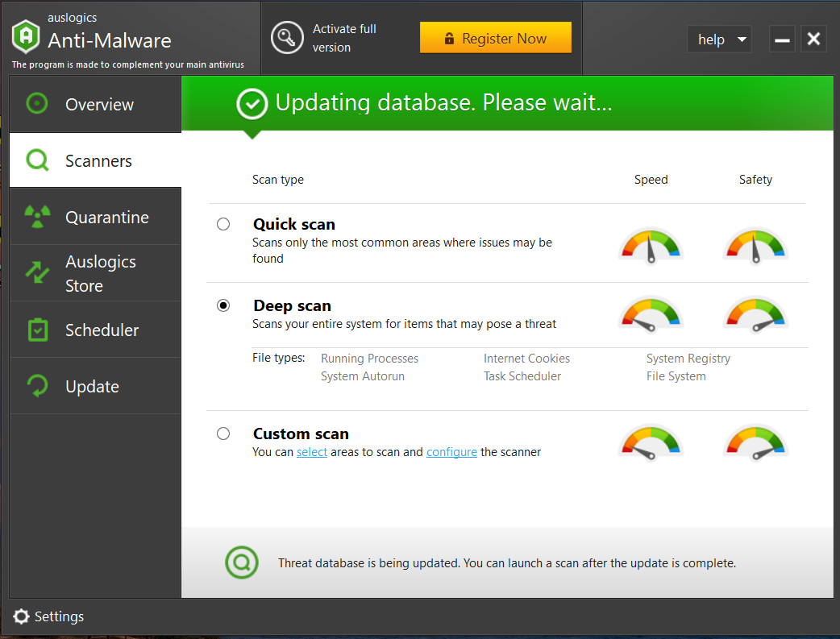Click the 'Deep scan' title
Image resolution: width=840 pixels, height=639 pixels.
coord(292,306)
